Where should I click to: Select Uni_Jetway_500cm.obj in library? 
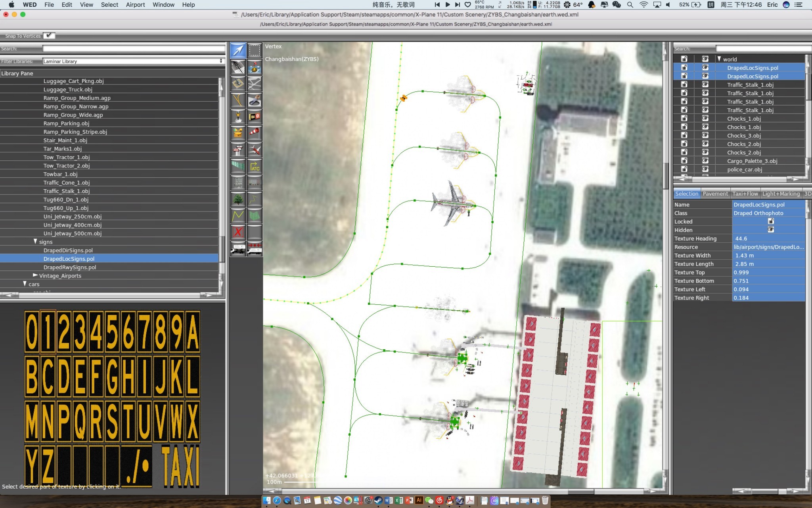[73, 233]
